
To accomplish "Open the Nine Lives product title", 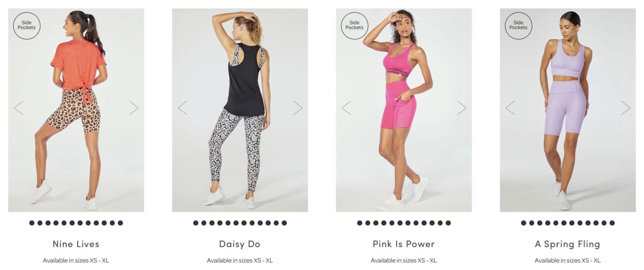I will point(76,244).
